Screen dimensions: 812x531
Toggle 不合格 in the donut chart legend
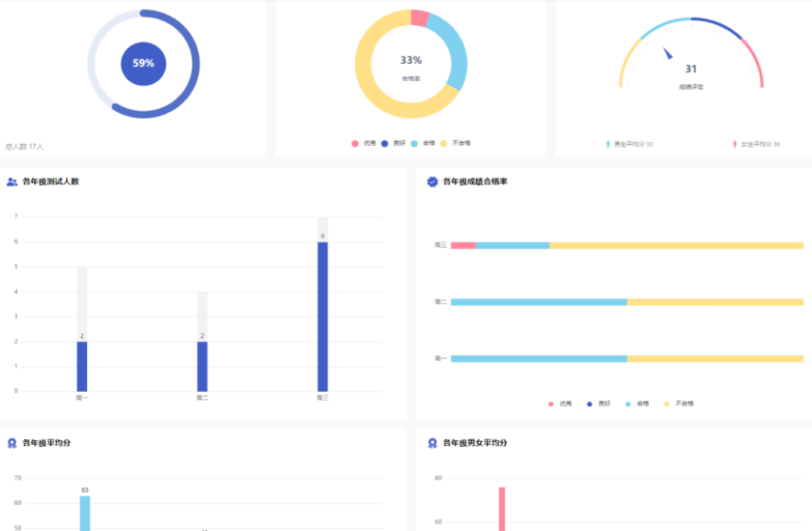pos(455,144)
